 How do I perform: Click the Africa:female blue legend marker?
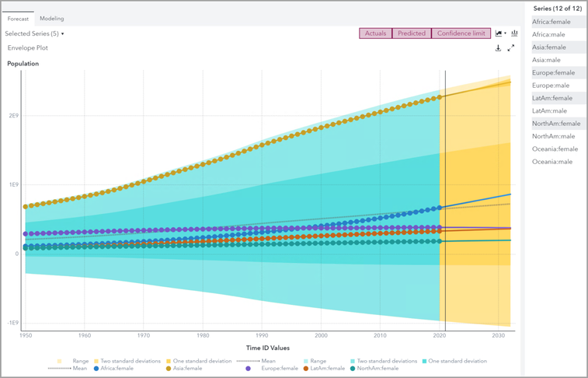[x=96, y=369]
